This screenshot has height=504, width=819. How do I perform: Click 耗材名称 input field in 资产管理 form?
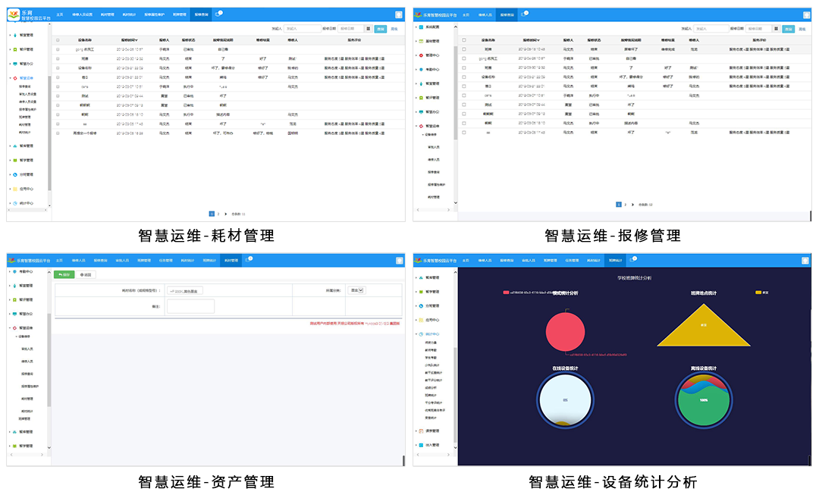pyautogui.click(x=185, y=291)
